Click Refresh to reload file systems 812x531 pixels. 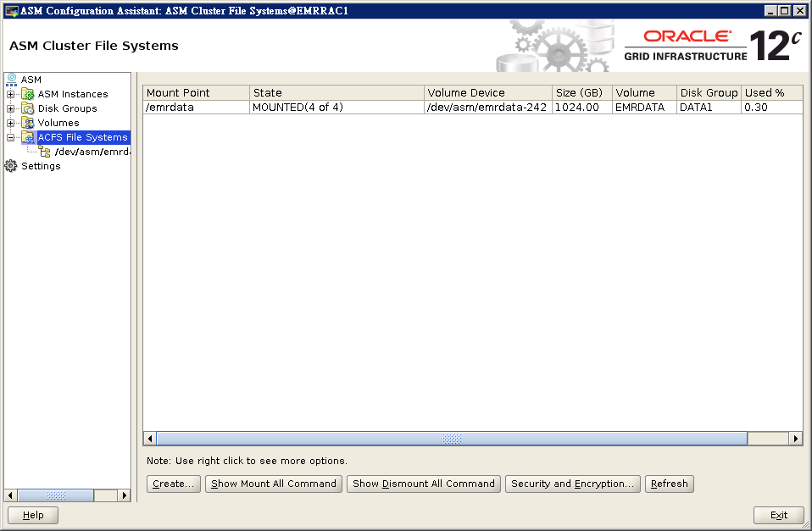pyautogui.click(x=669, y=484)
